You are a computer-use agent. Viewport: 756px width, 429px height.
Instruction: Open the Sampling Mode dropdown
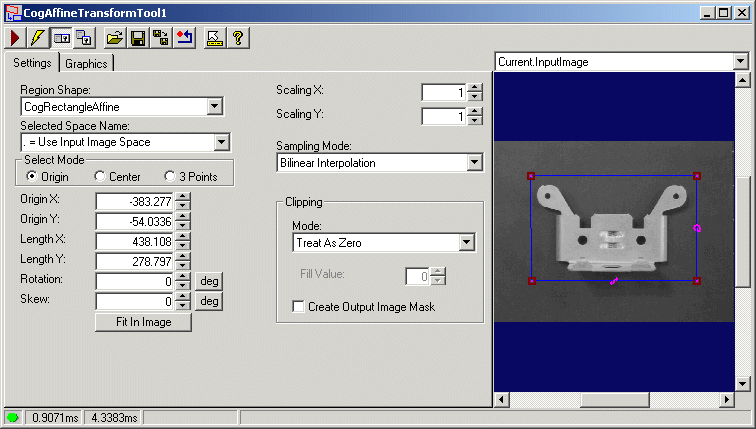pyautogui.click(x=474, y=162)
